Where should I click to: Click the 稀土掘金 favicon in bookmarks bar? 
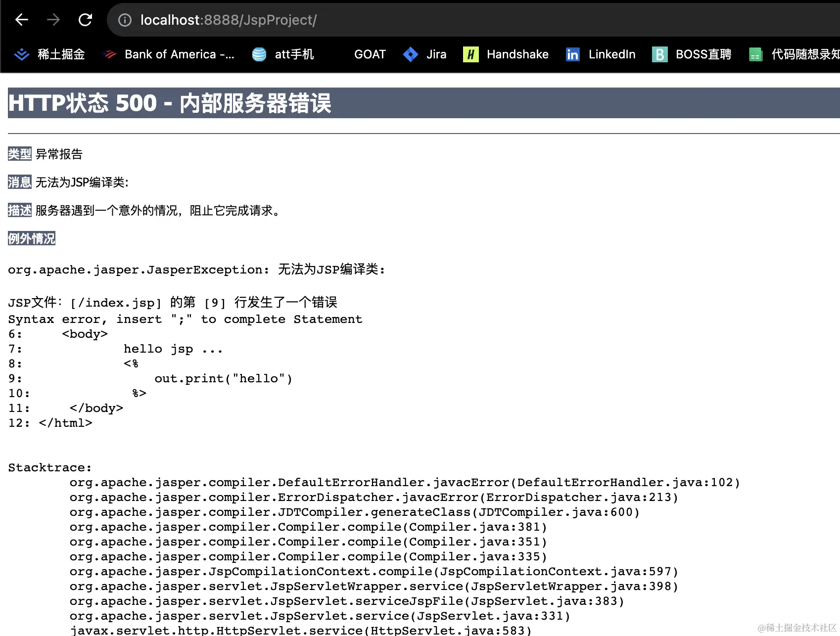click(22, 54)
